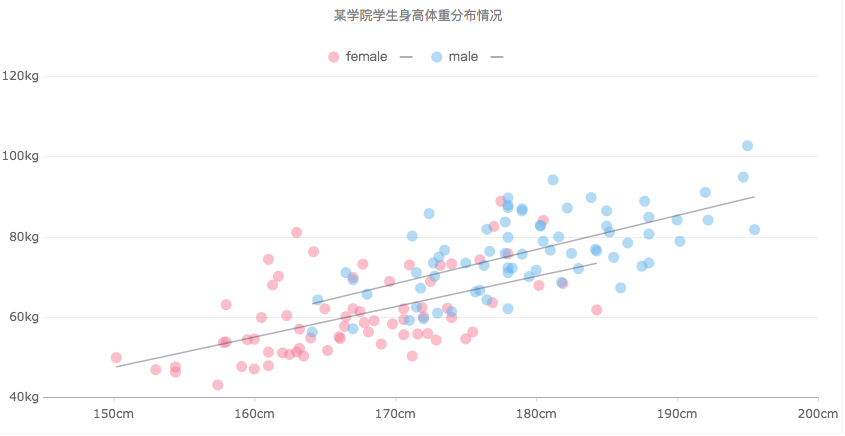Viewport: 845px width, 436px height.
Task: Toggle the male series legend label
Action: (x=464, y=57)
